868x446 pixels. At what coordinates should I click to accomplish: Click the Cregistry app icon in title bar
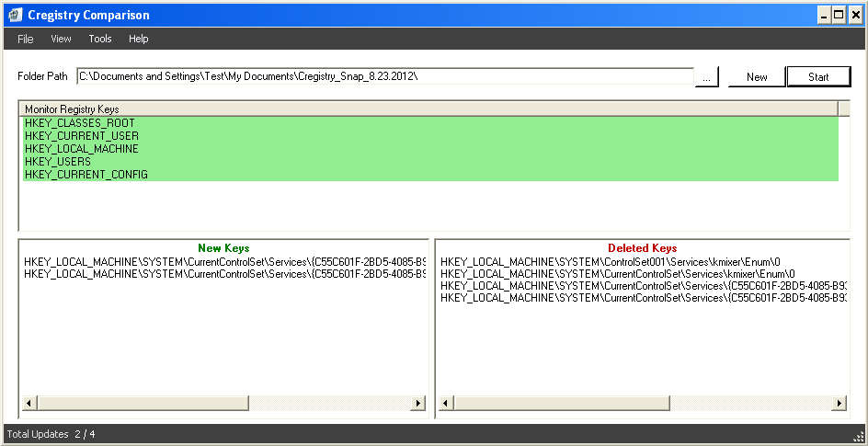[15, 15]
